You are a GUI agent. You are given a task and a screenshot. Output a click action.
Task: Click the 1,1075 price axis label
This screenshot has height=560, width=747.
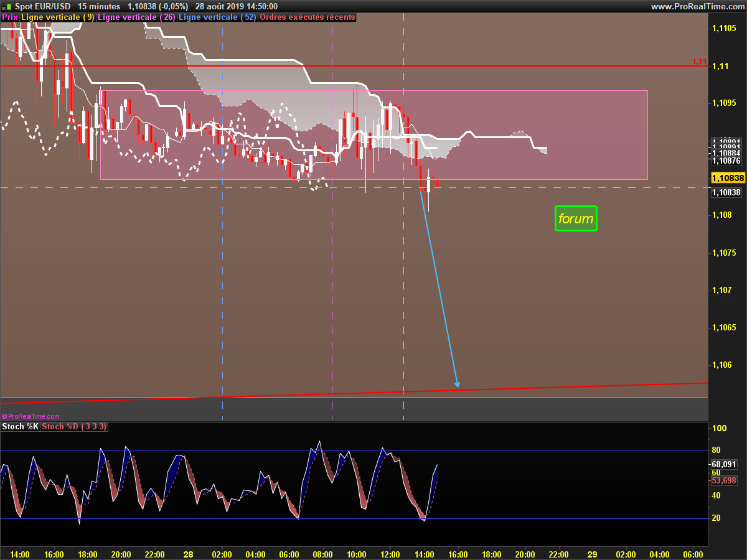(x=725, y=253)
